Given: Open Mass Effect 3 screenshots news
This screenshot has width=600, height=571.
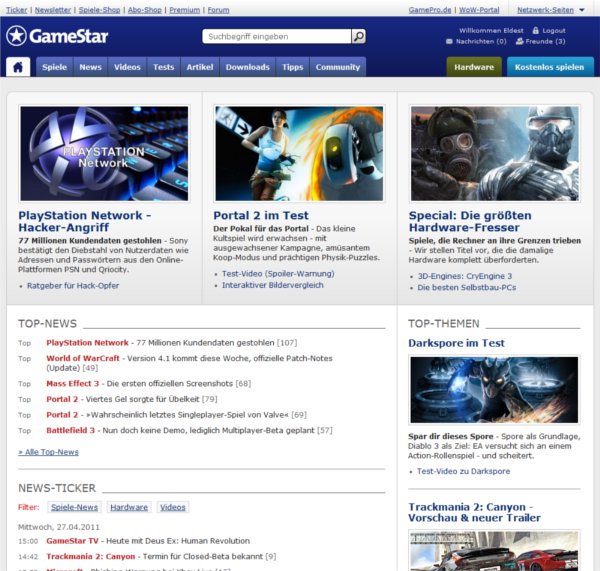Looking at the screenshot, I should pyautogui.click(x=148, y=384).
